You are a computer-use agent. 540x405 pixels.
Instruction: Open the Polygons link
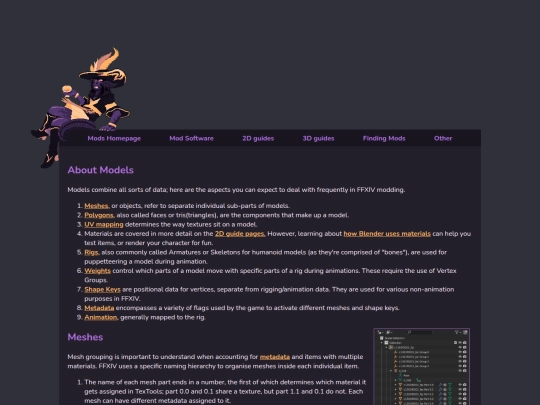pos(99,215)
